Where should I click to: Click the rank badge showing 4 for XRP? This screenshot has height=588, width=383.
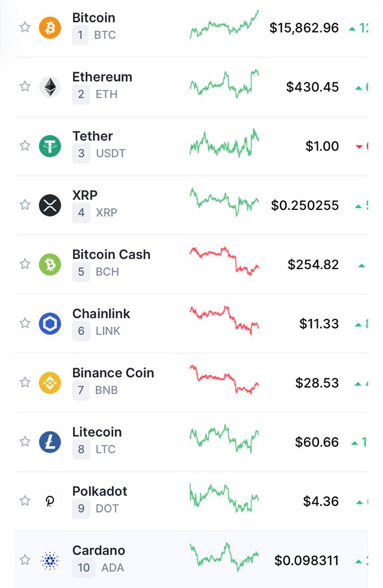pos(83,212)
